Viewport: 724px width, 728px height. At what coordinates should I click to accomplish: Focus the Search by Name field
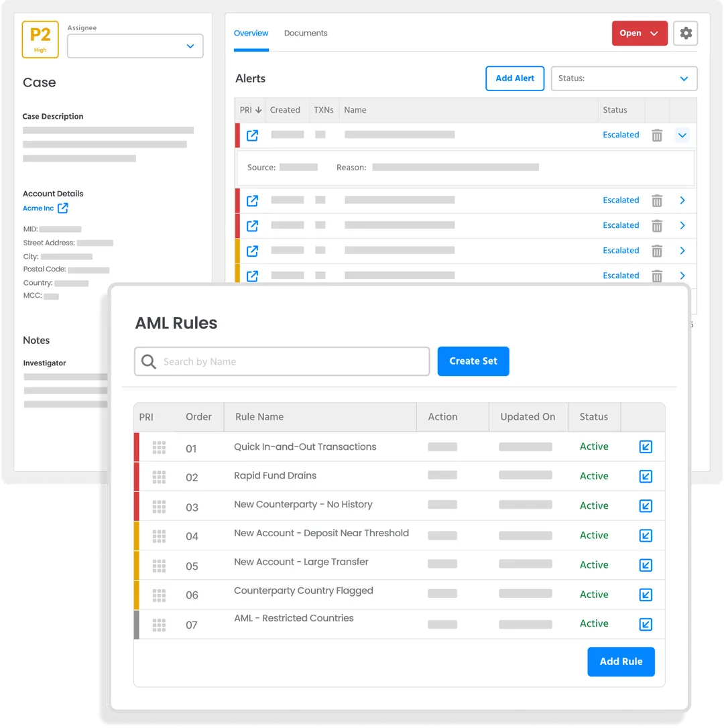point(282,361)
